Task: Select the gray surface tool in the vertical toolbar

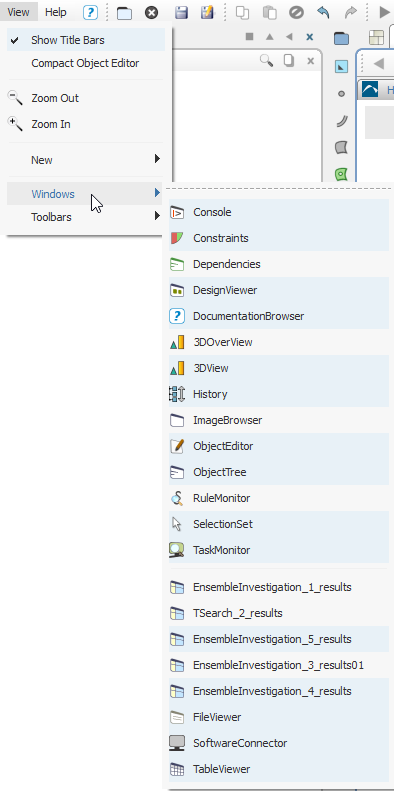Action: (342, 147)
